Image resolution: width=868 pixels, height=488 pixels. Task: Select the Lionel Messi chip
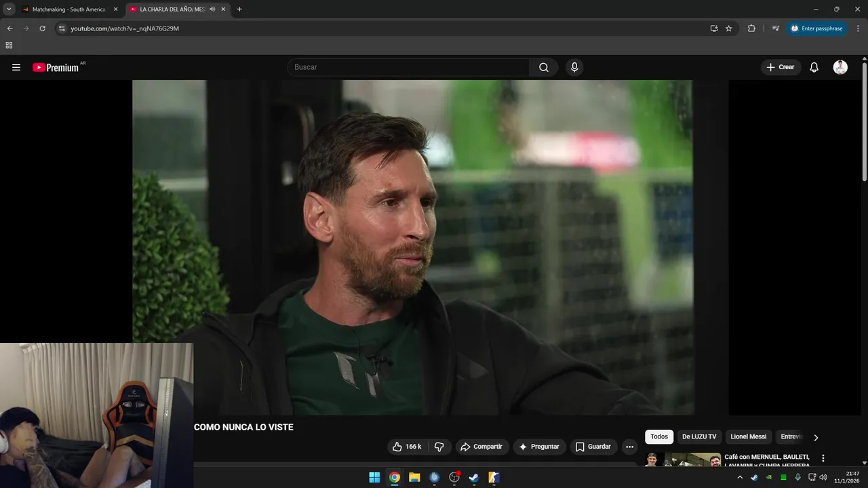pyautogui.click(x=749, y=437)
